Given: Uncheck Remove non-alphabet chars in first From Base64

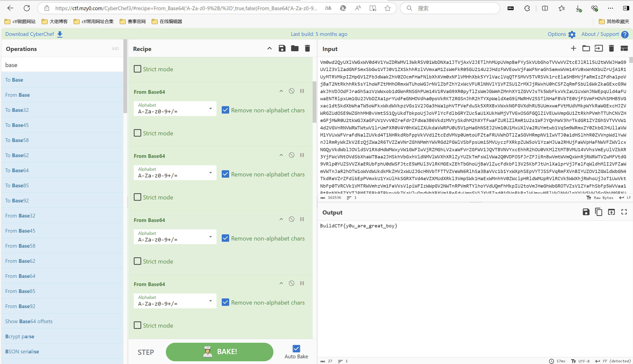Looking at the screenshot, I should point(225,110).
